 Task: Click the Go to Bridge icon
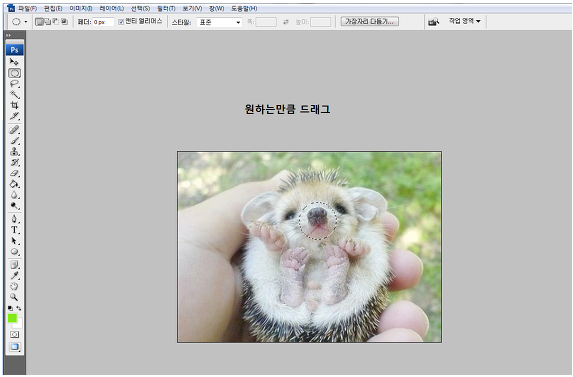(x=433, y=22)
